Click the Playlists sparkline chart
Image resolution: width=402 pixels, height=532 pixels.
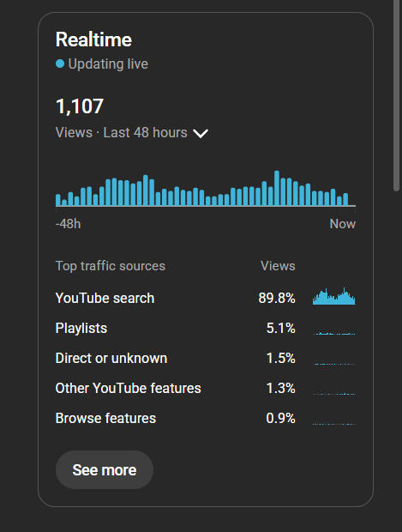coord(334,333)
